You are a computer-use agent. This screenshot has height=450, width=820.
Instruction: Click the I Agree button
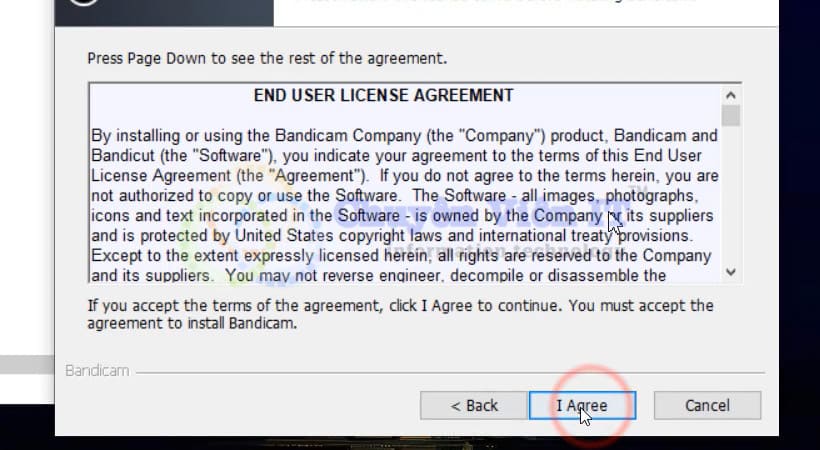pyautogui.click(x=582, y=406)
